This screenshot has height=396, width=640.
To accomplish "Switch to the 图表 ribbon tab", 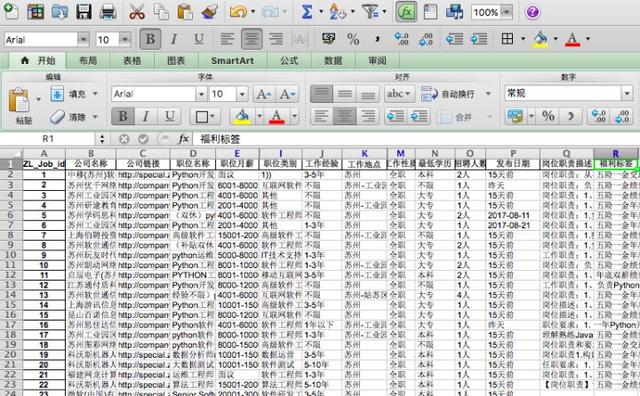I will coord(176,61).
